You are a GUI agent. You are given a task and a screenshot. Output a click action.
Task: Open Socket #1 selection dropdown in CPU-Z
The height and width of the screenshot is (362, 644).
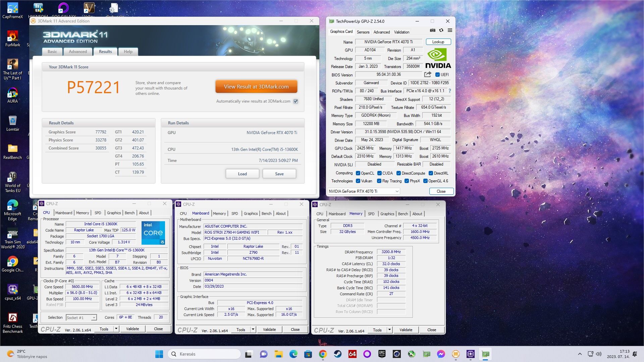[94, 318]
